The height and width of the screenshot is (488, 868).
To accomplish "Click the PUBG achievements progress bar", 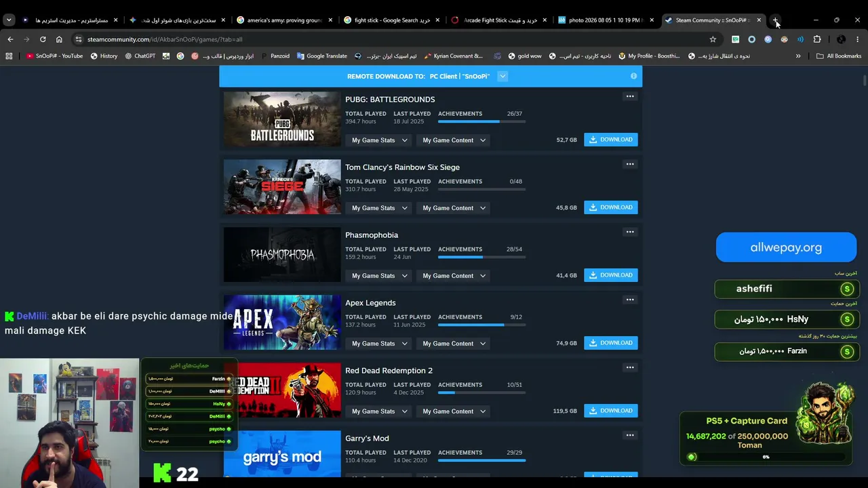I will pyautogui.click(x=480, y=121).
